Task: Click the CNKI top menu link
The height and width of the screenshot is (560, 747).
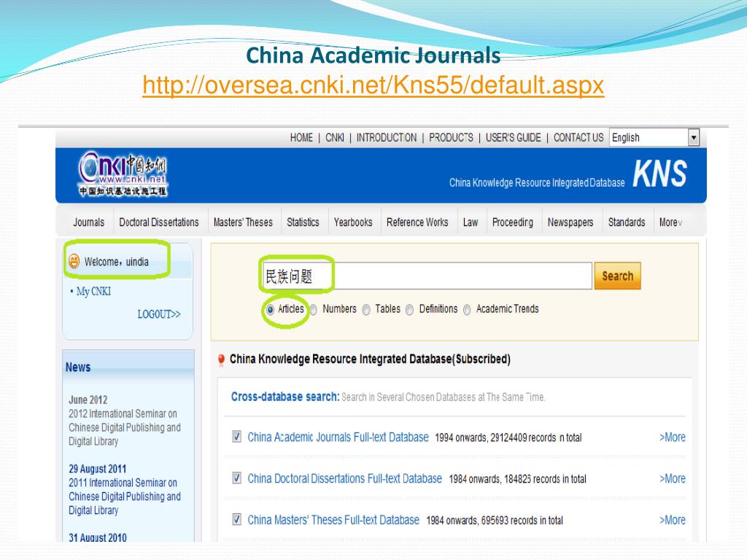Action: click(x=334, y=138)
